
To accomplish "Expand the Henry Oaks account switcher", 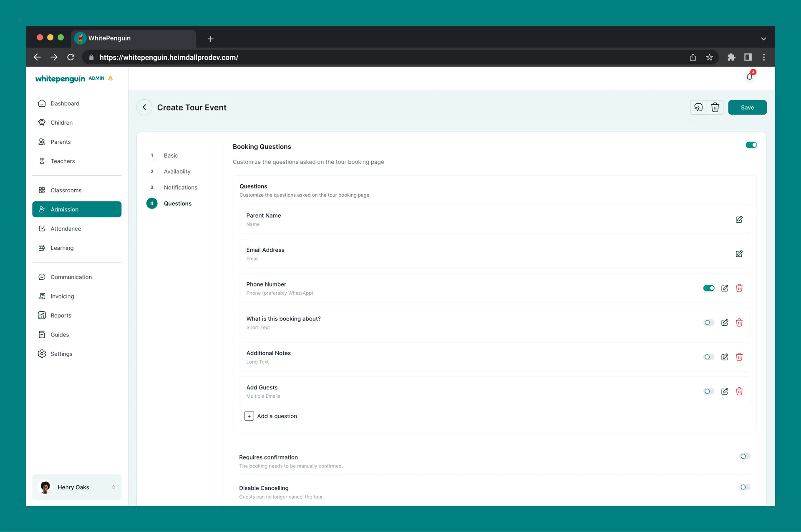I will (x=113, y=487).
